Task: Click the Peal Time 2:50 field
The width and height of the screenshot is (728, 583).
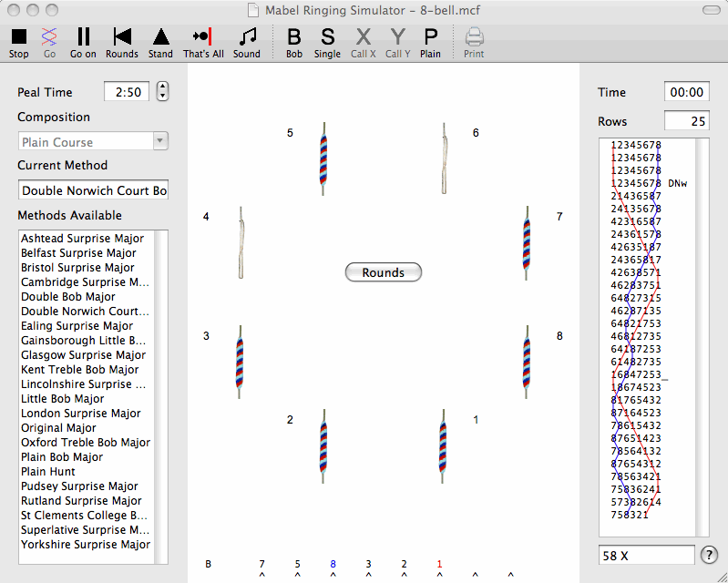Action: click(127, 91)
